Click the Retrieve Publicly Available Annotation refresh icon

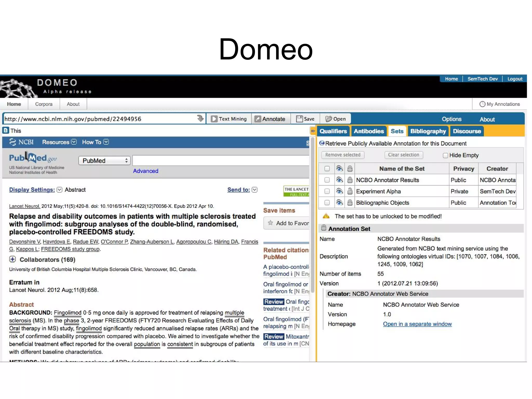click(x=322, y=143)
